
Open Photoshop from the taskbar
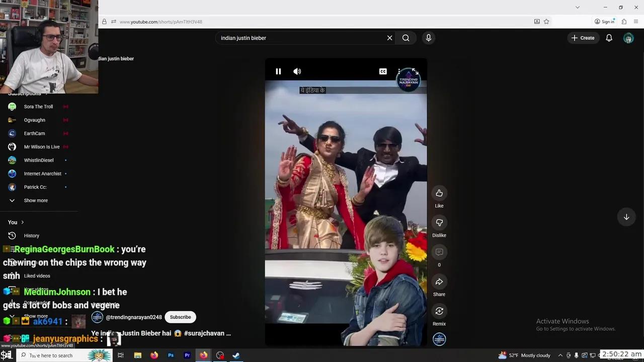(x=171, y=355)
